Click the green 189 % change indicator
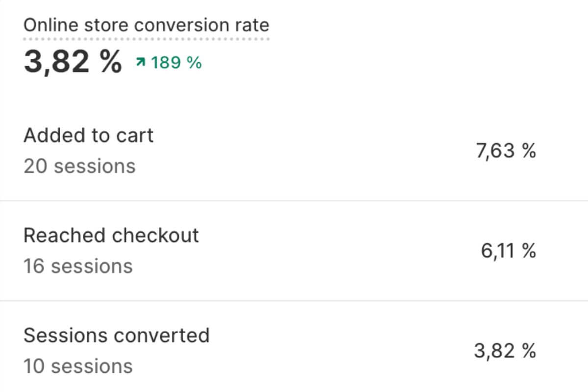This screenshot has width=588, height=392. click(176, 63)
